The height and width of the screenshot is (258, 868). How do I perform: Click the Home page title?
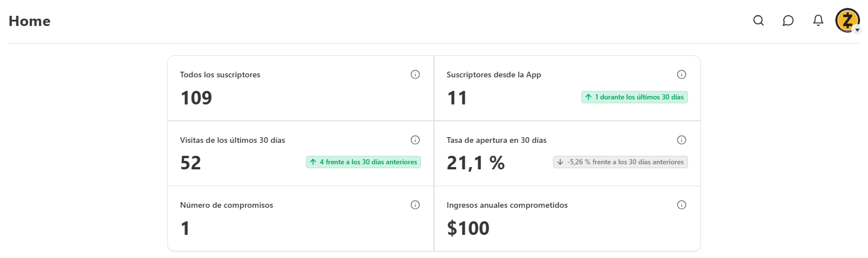(x=29, y=21)
